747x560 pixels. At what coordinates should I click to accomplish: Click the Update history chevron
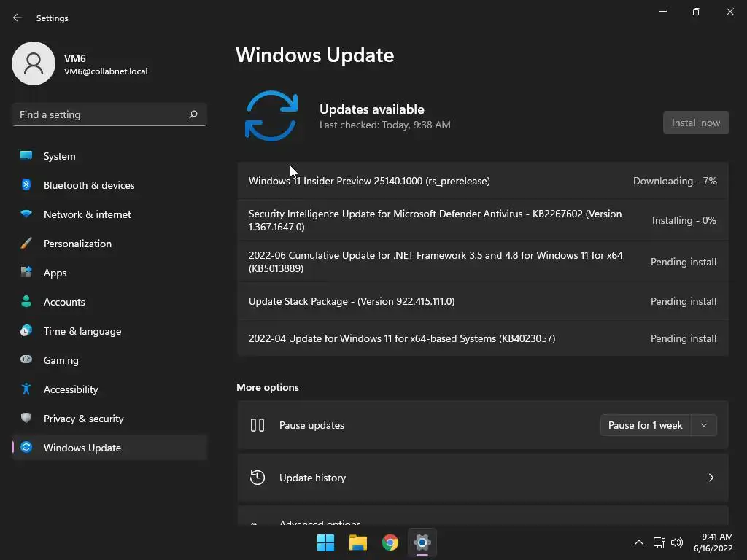[711, 478]
